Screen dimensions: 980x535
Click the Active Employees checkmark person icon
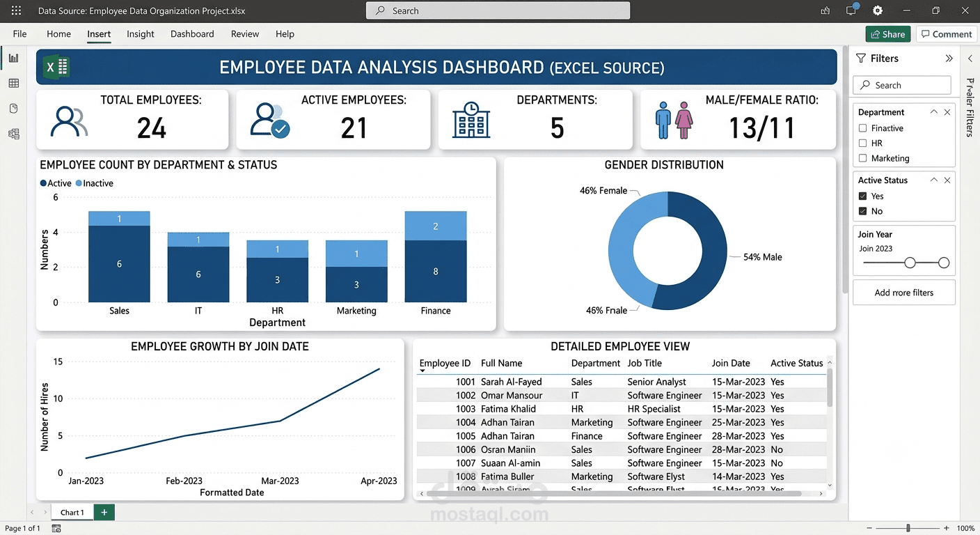click(270, 120)
